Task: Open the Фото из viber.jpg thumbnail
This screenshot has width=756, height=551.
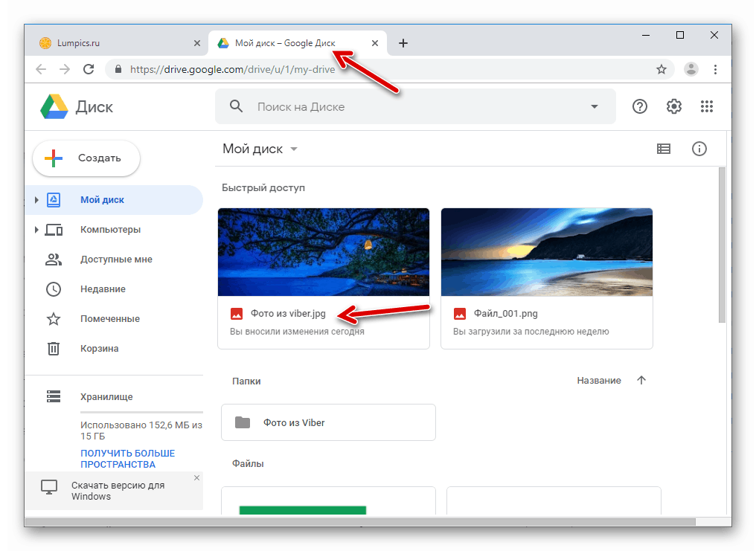Action: click(x=324, y=252)
